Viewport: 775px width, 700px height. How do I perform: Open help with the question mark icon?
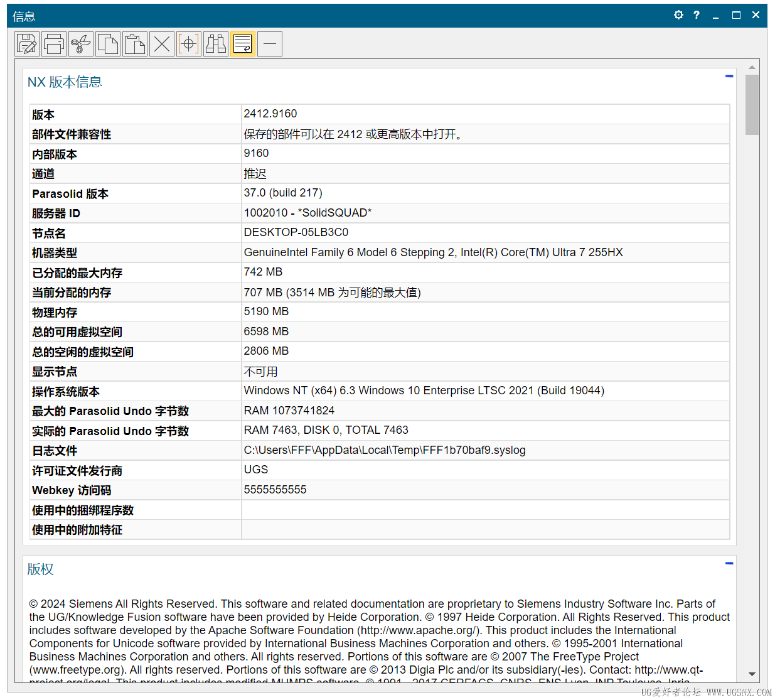point(697,15)
